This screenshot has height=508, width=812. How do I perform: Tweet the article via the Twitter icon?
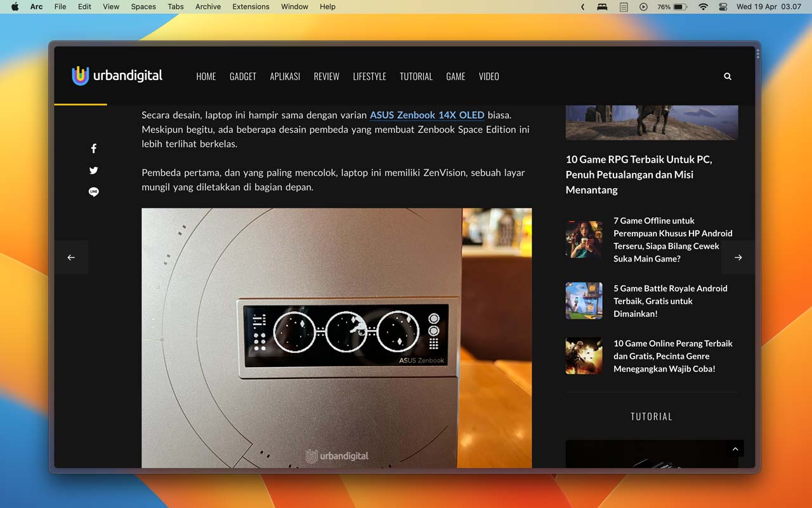(93, 170)
